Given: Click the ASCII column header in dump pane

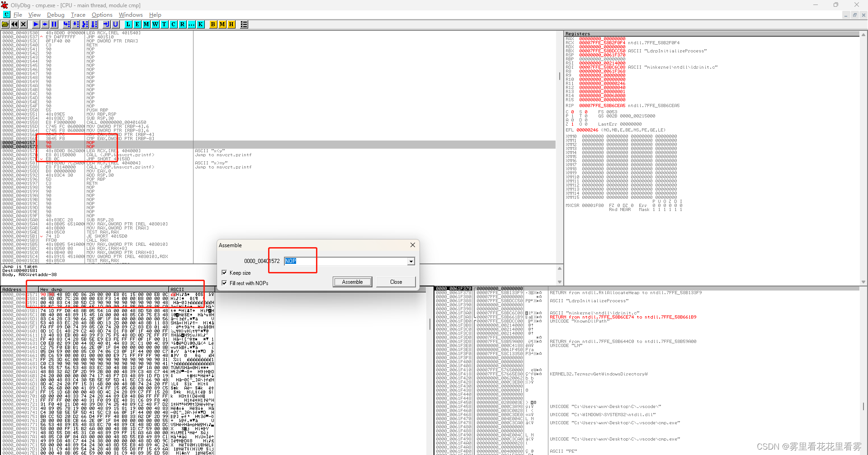Looking at the screenshot, I should click(x=191, y=289).
